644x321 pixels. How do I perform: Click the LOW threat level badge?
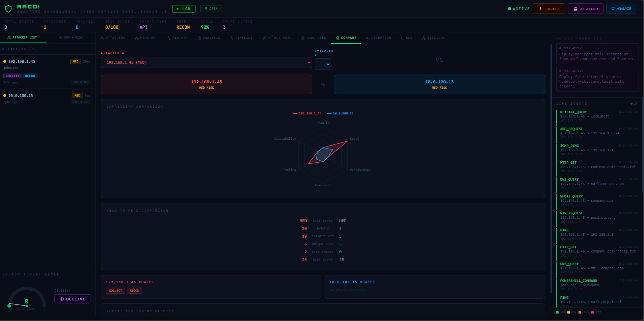tap(184, 9)
